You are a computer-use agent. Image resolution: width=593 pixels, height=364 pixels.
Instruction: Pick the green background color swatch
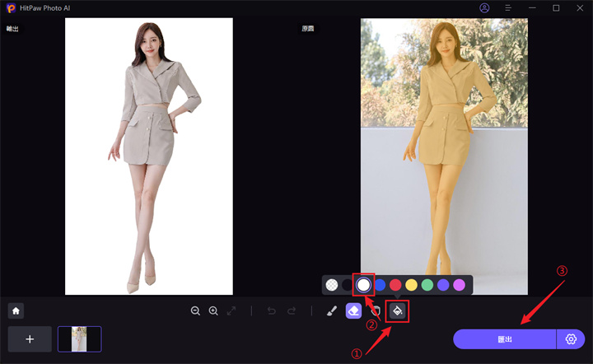pyautogui.click(x=427, y=285)
